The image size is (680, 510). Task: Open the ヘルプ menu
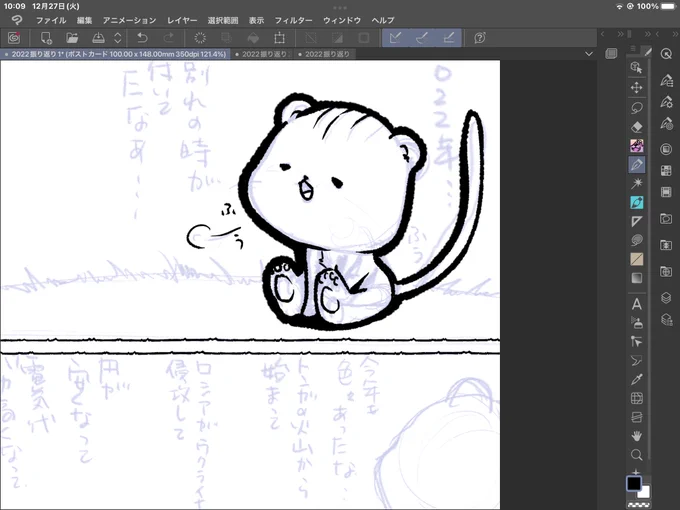point(383,20)
